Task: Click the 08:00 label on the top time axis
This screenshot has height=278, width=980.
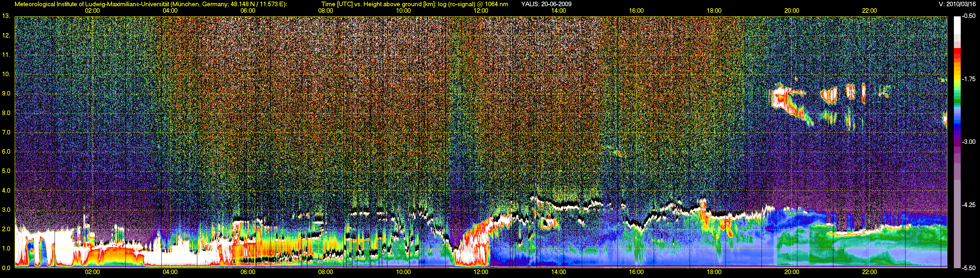Action: tap(326, 11)
